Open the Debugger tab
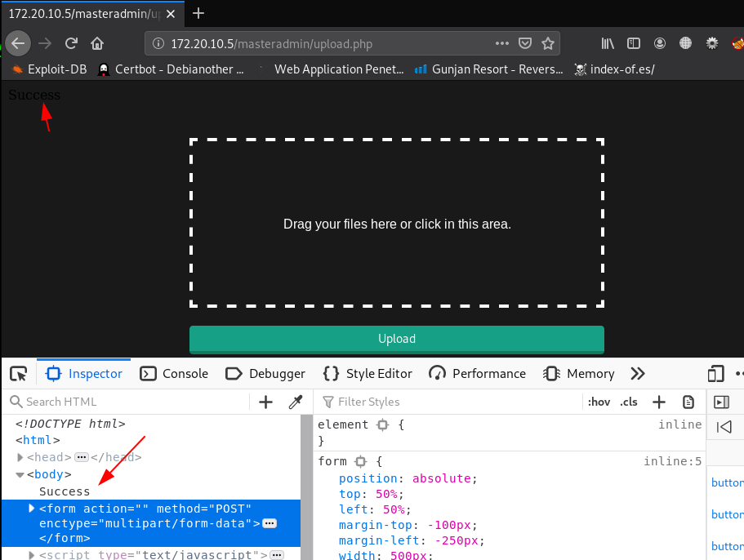Screen dimensions: 744x560 tap(265, 374)
